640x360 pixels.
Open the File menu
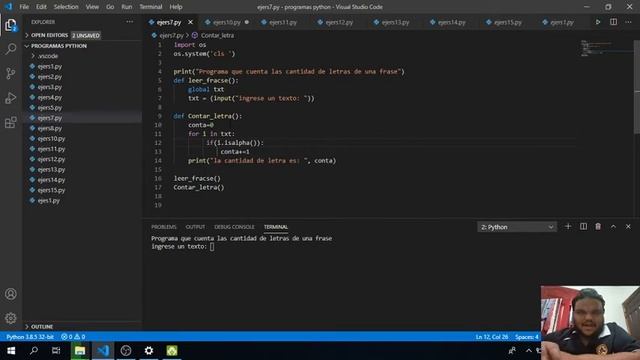coord(24,7)
